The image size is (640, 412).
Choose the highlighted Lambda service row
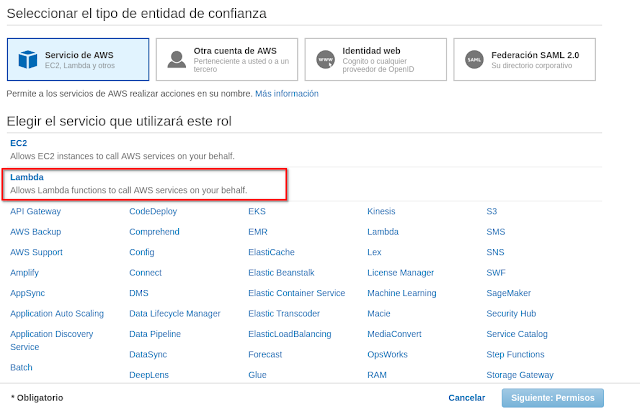pyautogui.click(x=144, y=184)
